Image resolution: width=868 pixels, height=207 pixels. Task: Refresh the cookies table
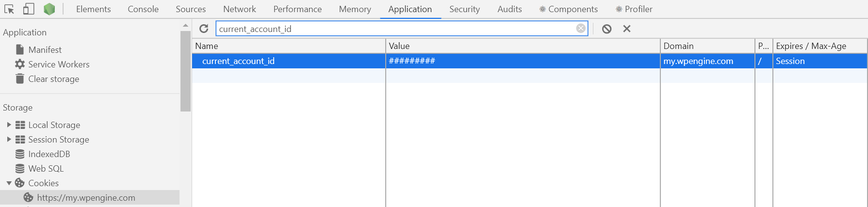(x=204, y=29)
